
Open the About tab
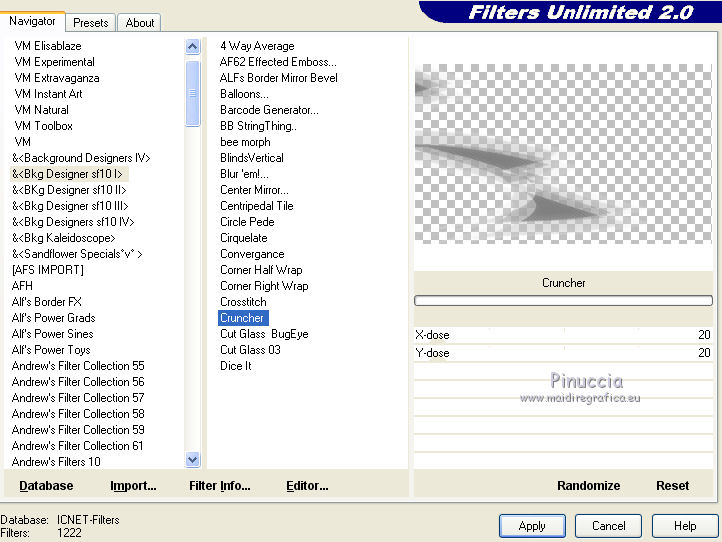[x=140, y=23]
